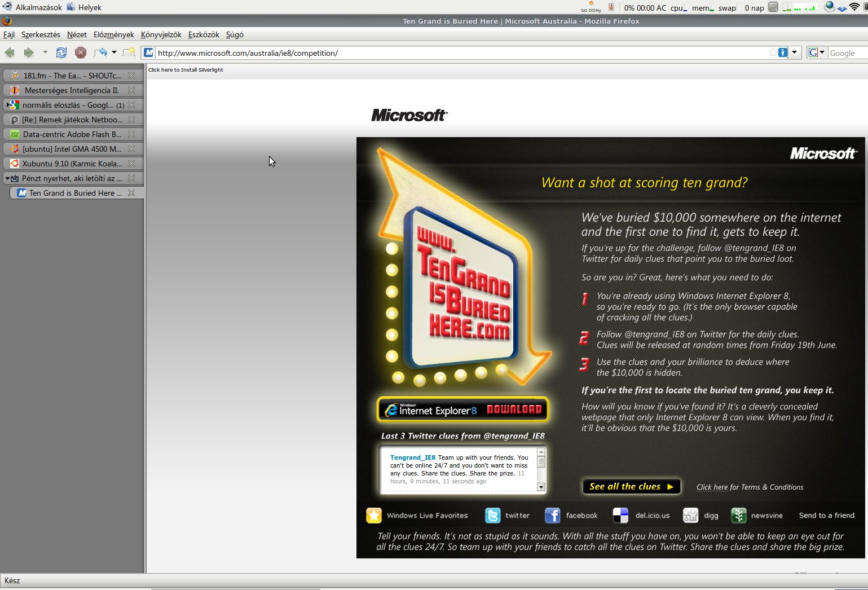The width and height of the screenshot is (868, 590).
Task: Click the weather applet in top panel
Action: coord(591,7)
